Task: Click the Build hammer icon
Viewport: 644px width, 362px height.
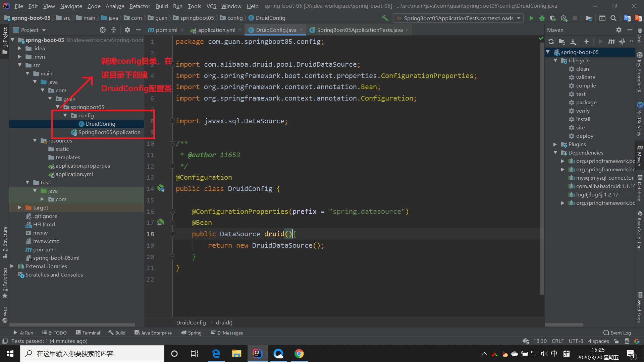Action: [x=385, y=18]
